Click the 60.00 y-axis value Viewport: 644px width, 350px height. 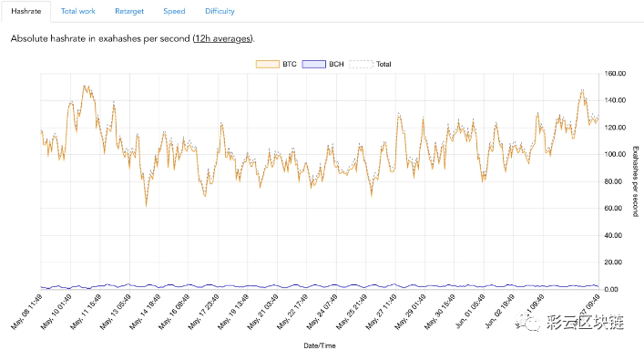tap(613, 209)
